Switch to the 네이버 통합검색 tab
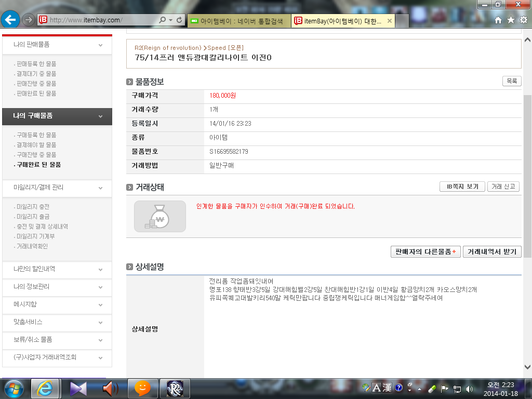532x399 pixels. click(238, 21)
